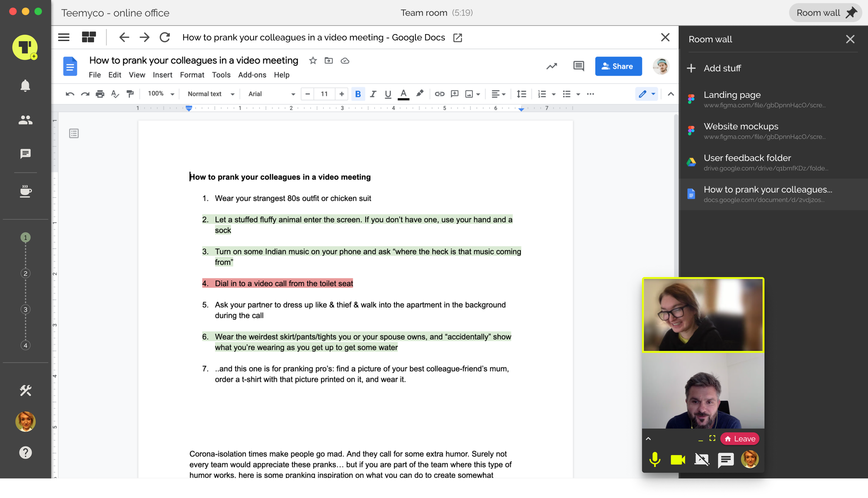This screenshot has width=868, height=498.
Task: Open the Add-ons menu
Action: (x=252, y=75)
